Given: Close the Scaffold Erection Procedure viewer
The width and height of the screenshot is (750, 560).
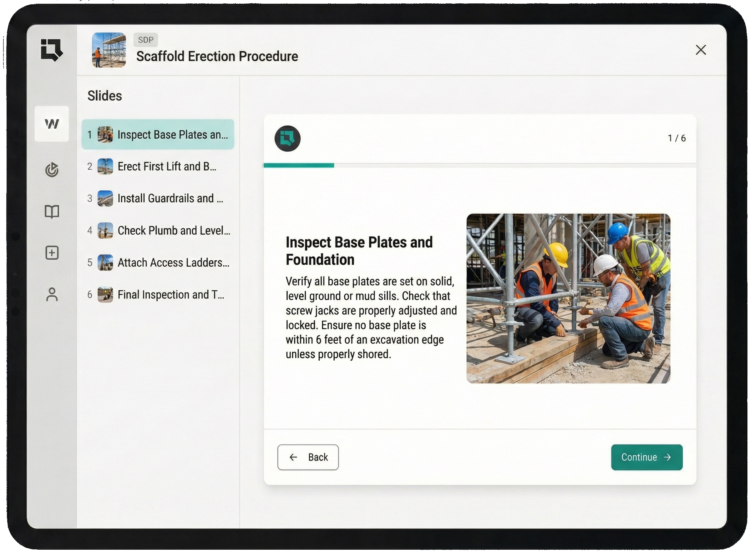Looking at the screenshot, I should point(701,50).
